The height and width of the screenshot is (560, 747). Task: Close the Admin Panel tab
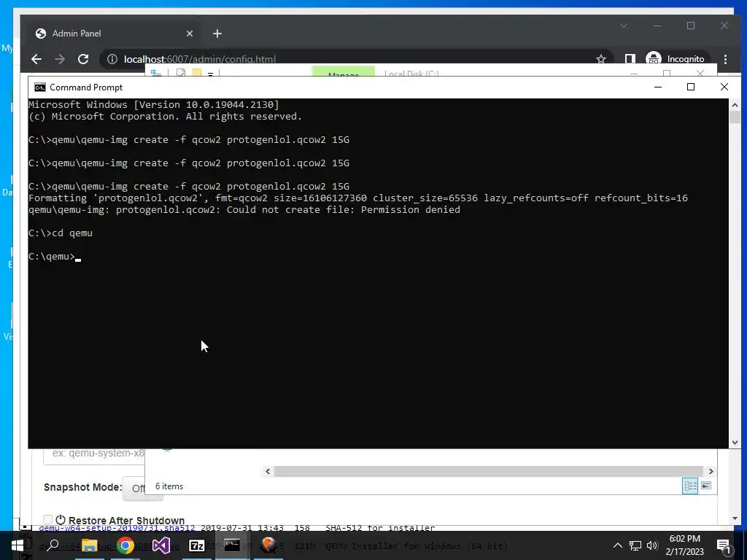(x=190, y=34)
